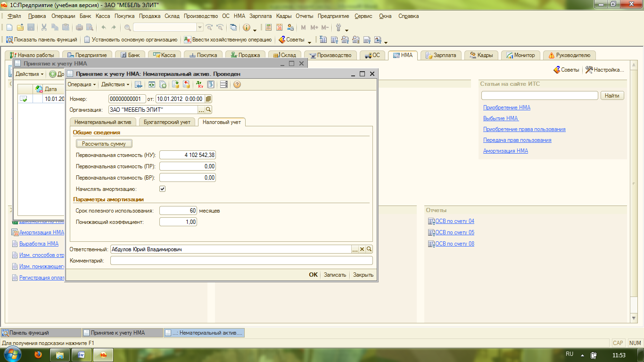Open the calculator from the toolbar
This screenshot has width=644, height=362.
269,27
